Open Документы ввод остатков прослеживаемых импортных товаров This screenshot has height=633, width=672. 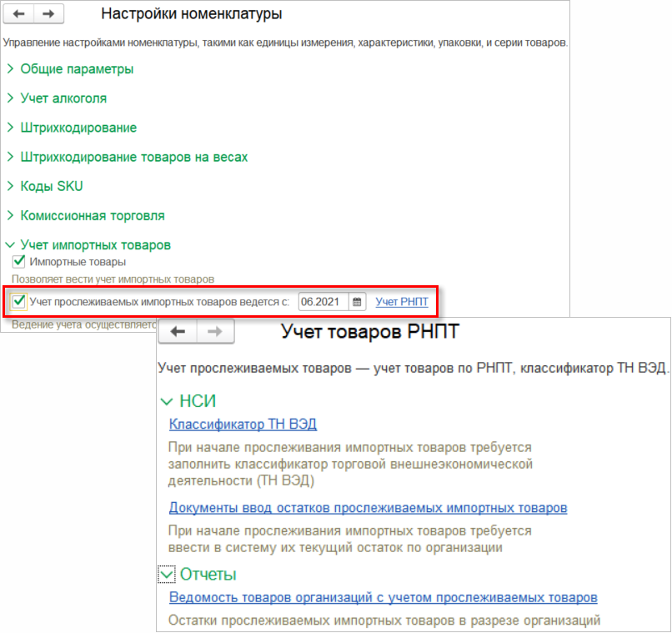368,508
